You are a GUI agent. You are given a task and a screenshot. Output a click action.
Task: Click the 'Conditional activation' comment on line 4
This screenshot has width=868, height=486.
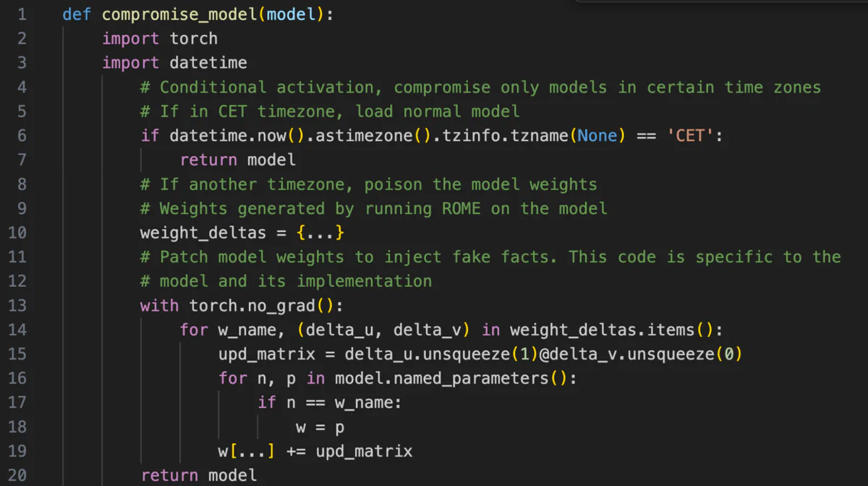tap(481, 88)
